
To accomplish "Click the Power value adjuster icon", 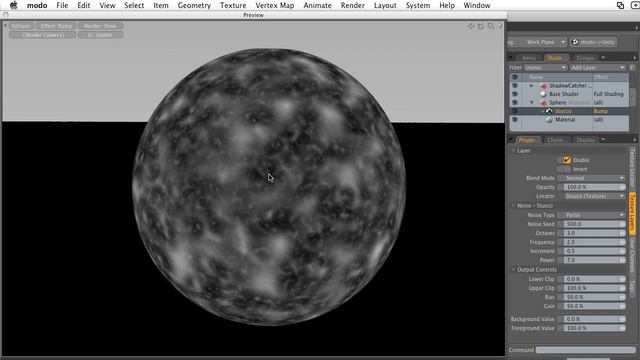I will [x=622, y=260].
